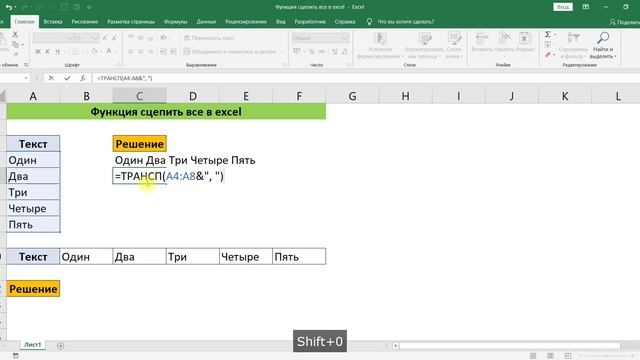The height and width of the screenshot is (360, 640).
Task: Open the Формулы ribbon tab
Action: (176, 22)
